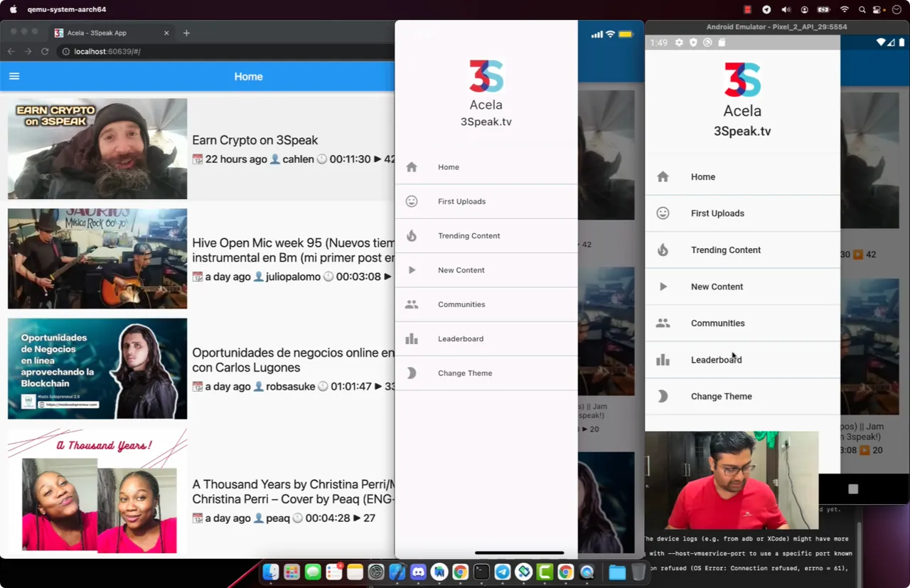Select Change Theme in the iOS simulator drawer
This screenshot has height=588, width=910.
[x=486, y=373]
